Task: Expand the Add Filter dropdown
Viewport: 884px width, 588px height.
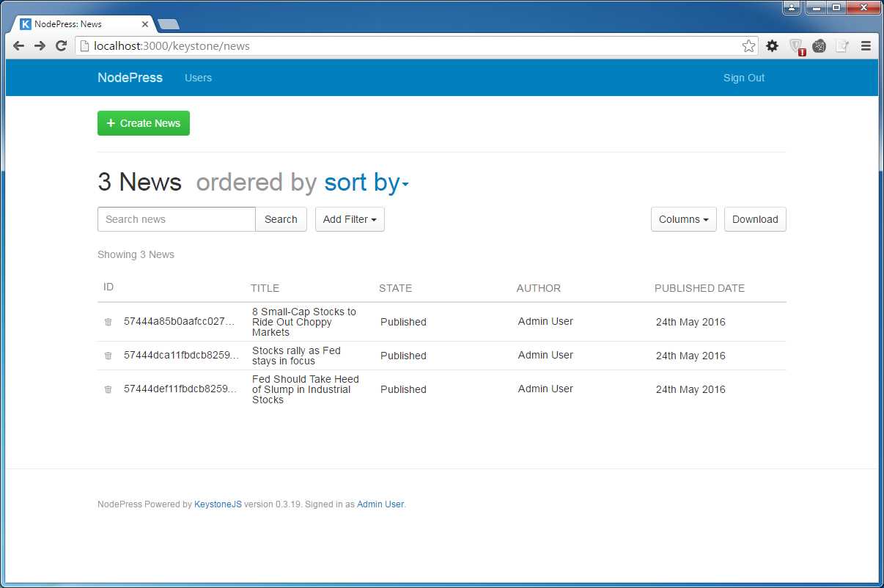Action: point(350,219)
